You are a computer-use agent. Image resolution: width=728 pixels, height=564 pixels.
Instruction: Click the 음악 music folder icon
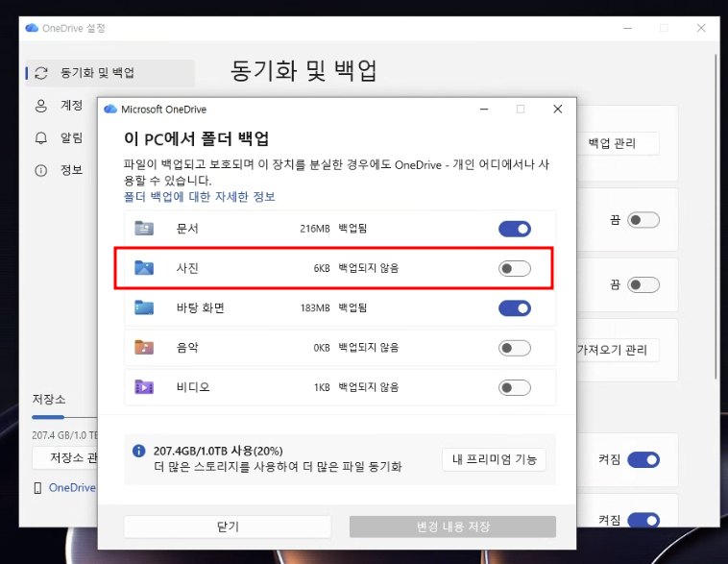tap(144, 347)
